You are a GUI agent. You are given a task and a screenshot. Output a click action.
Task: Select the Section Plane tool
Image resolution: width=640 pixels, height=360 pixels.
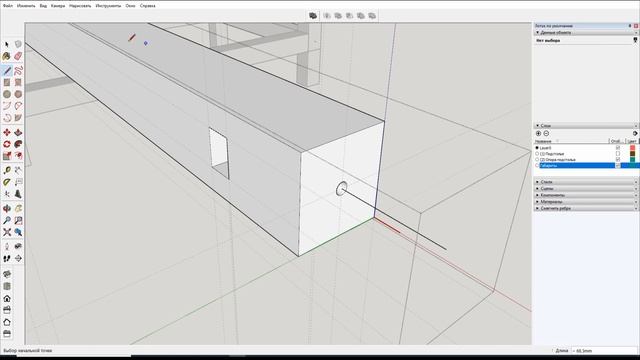pyautogui.click(x=18, y=258)
